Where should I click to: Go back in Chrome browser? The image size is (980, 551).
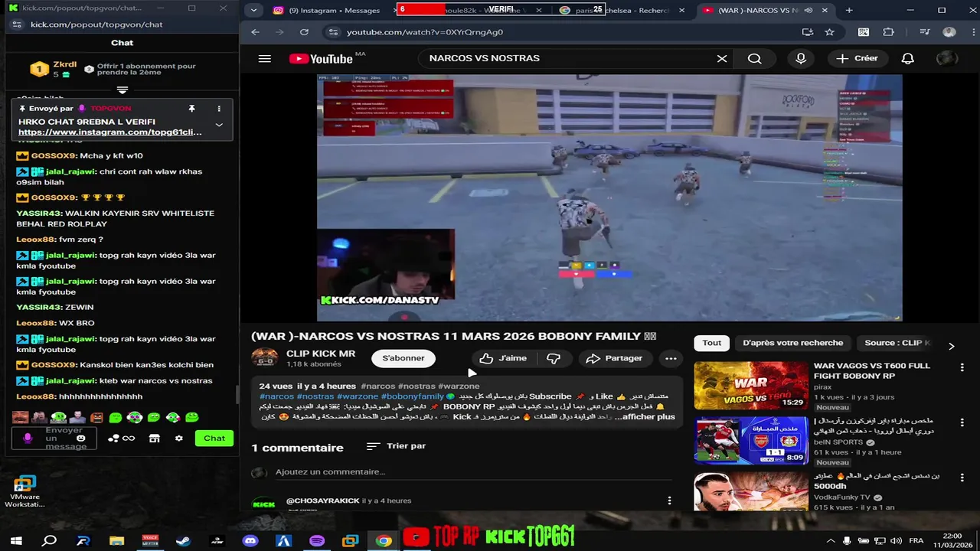pyautogui.click(x=256, y=32)
